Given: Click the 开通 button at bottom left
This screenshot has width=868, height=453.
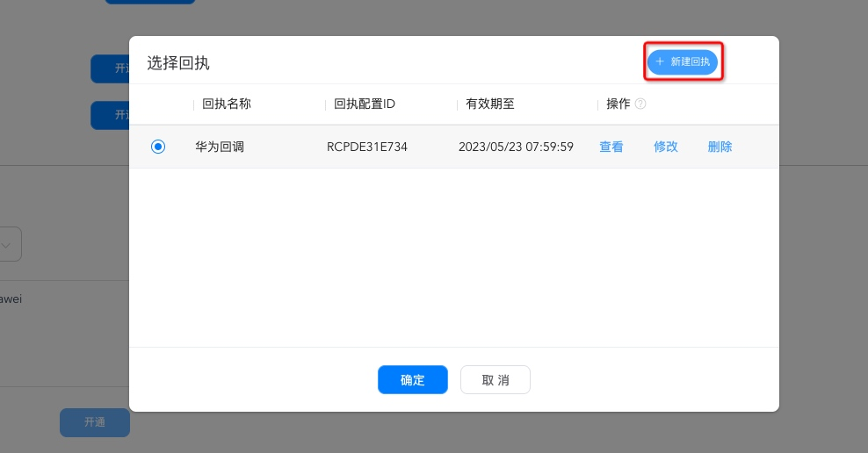Looking at the screenshot, I should (95, 422).
